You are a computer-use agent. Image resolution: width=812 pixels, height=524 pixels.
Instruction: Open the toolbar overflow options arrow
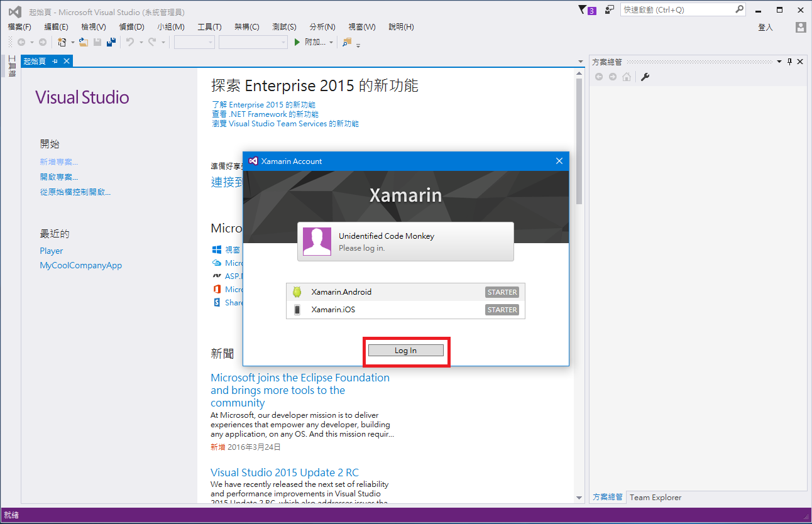pos(358,45)
